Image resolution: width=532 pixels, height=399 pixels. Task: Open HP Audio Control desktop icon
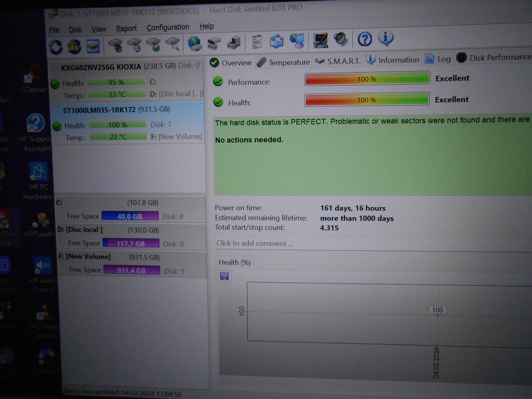(43, 274)
